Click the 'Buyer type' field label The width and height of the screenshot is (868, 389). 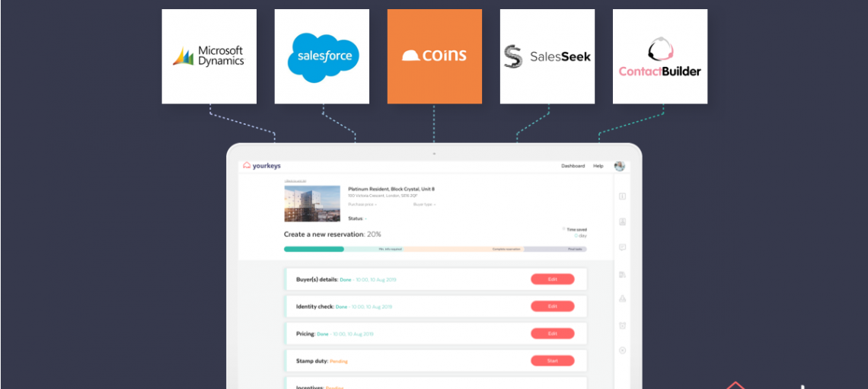click(424, 205)
